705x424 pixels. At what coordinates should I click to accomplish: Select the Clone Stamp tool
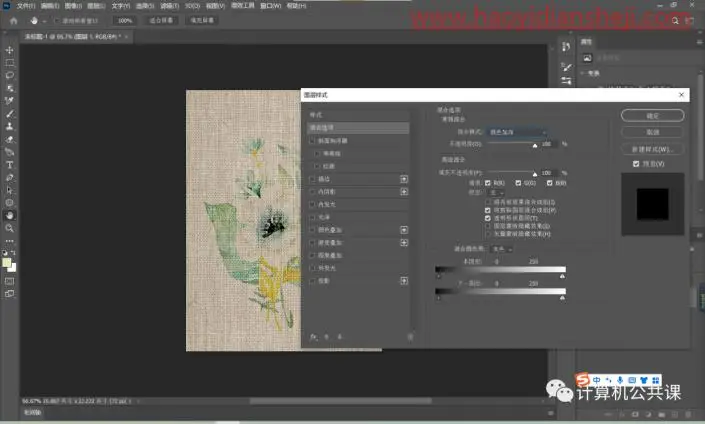tap(9, 126)
